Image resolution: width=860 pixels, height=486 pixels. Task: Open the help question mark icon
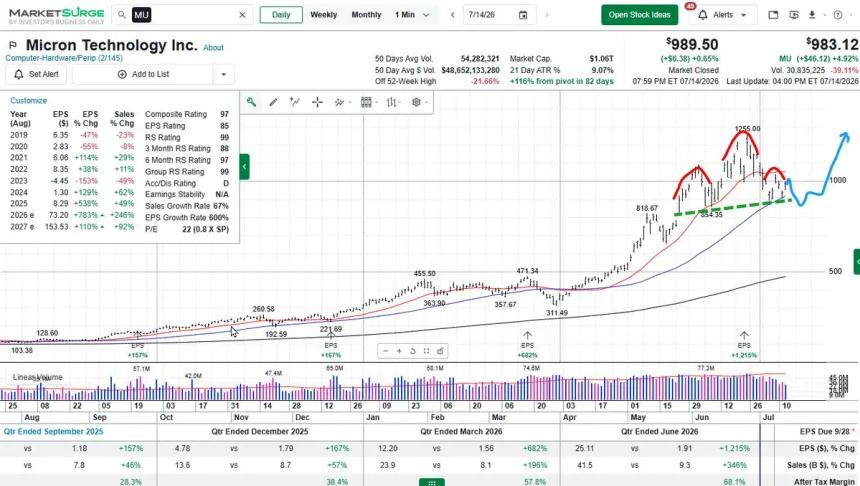[x=838, y=15]
